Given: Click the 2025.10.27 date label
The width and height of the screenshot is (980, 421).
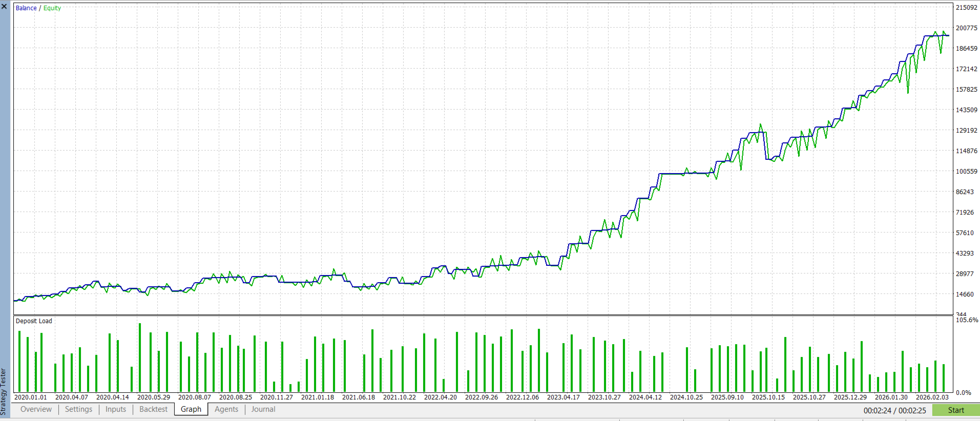Looking at the screenshot, I should click(809, 397).
